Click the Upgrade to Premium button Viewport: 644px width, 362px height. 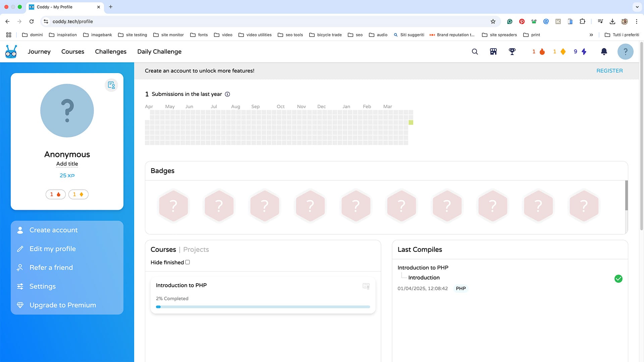tap(62, 305)
